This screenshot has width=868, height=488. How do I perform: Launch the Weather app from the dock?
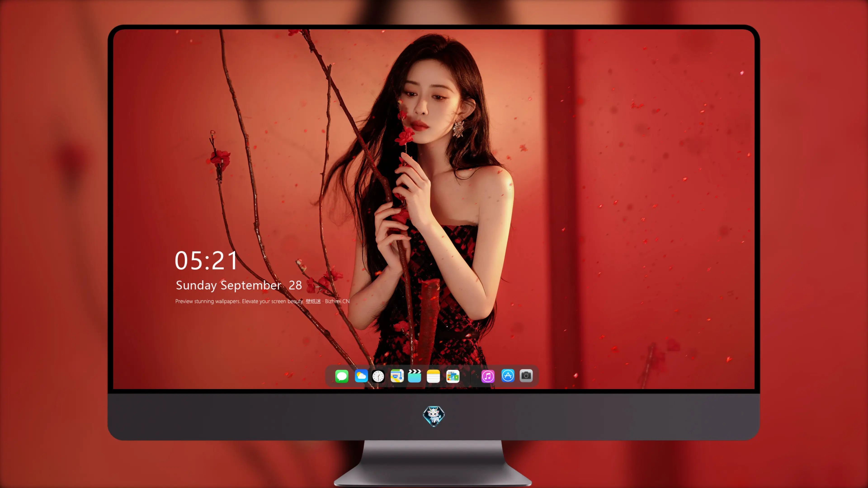(x=361, y=376)
